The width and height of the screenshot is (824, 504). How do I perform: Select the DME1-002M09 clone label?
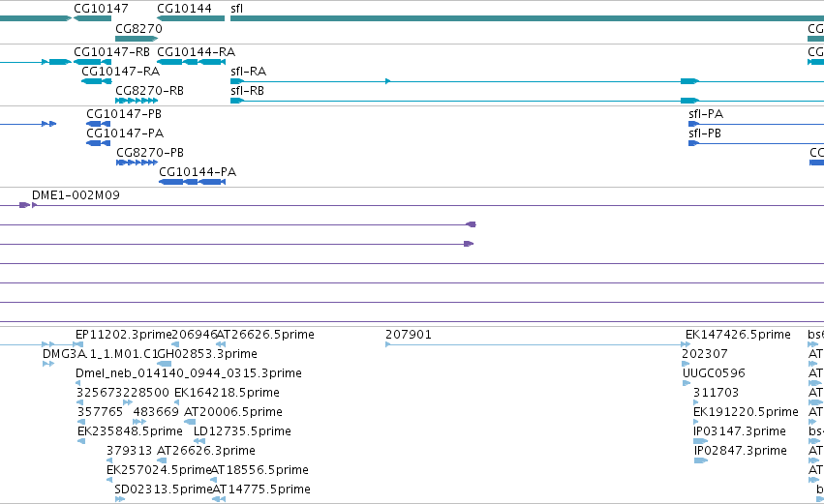pos(76,194)
